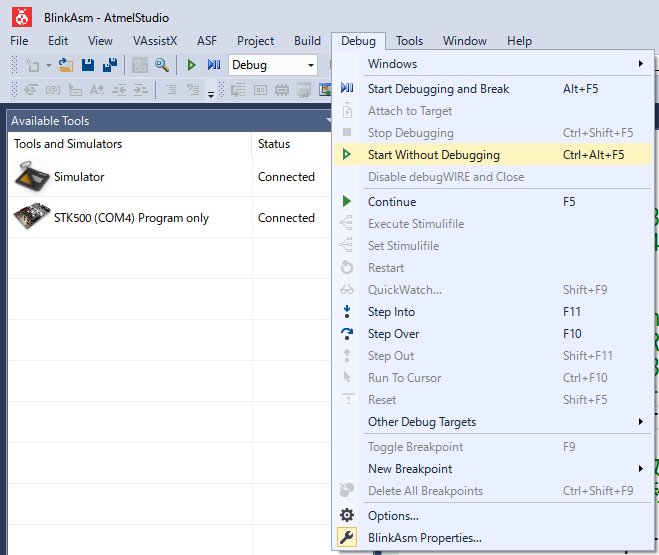Open BlinkAsm Properties... menu entry
This screenshot has height=555, width=659.
[493, 538]
